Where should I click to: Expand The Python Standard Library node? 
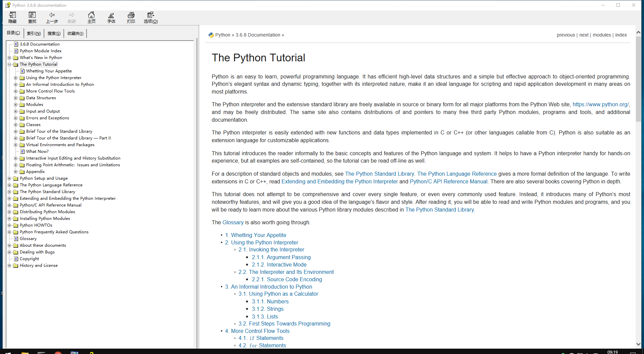[x=9, y=192]
